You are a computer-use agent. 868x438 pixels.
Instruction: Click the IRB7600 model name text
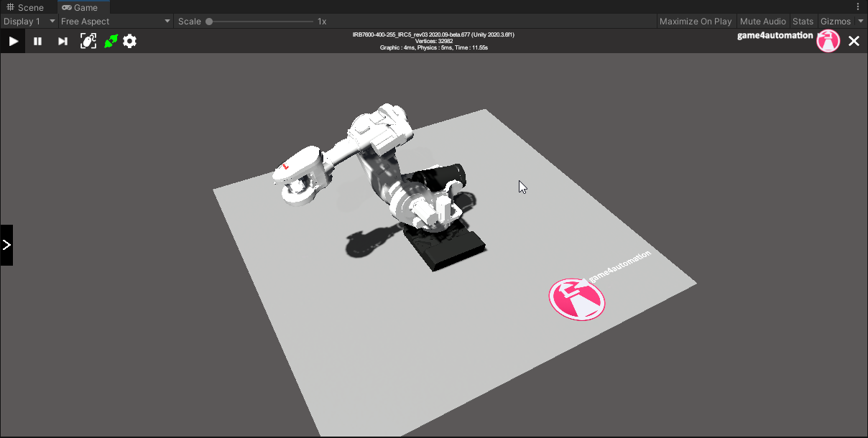click(433, 34)
